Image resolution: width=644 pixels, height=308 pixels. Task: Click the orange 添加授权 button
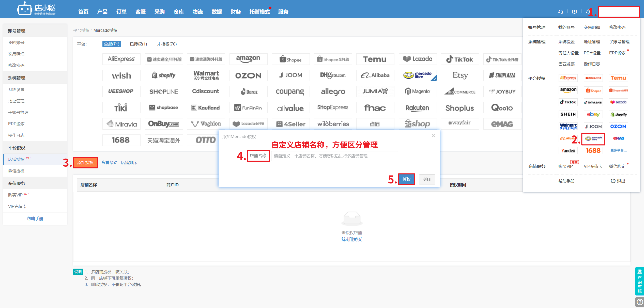85,163
